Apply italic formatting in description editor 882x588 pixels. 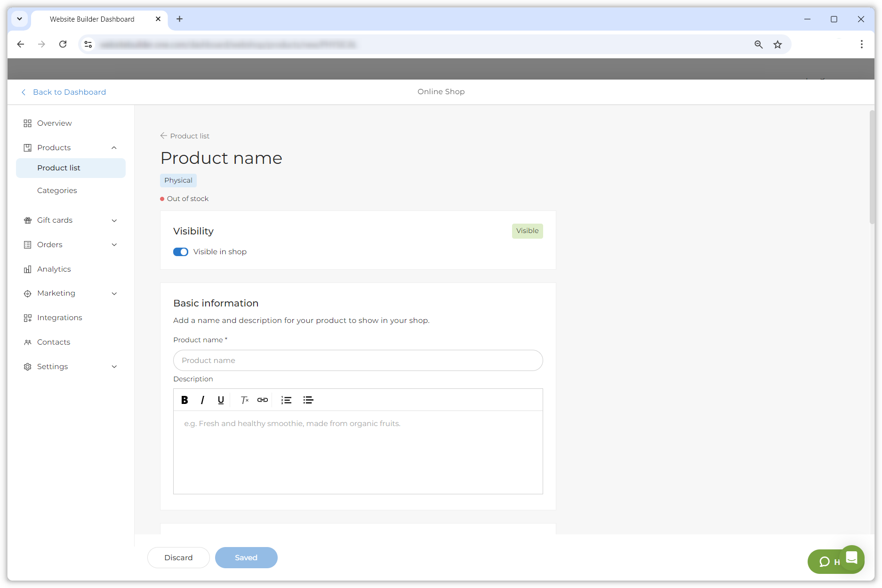[202, 400]
